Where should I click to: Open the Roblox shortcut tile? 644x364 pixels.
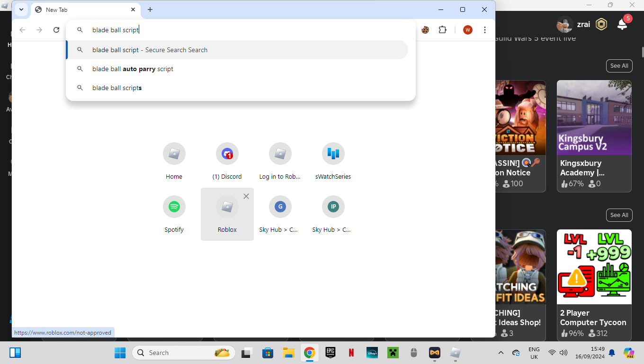coord(227,214)
